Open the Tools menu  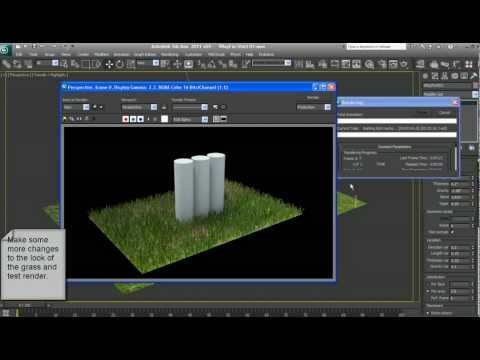coord(34,54)
